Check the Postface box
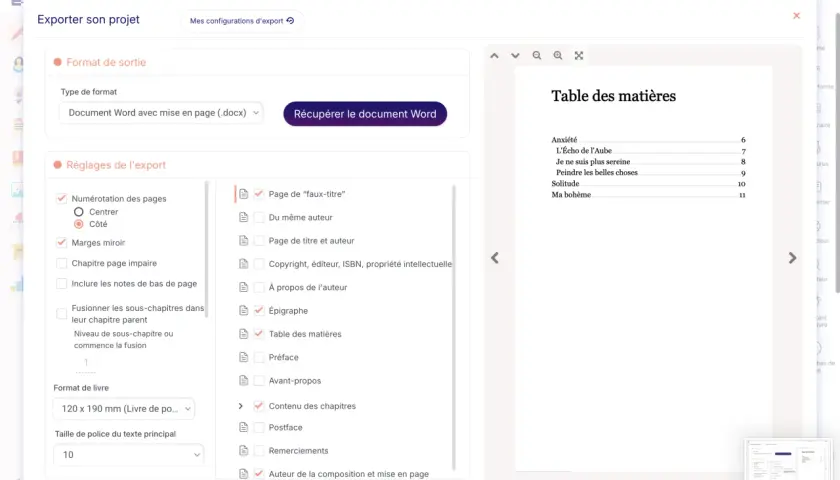This screenshot has width=840, height=480. coord(259,427)
